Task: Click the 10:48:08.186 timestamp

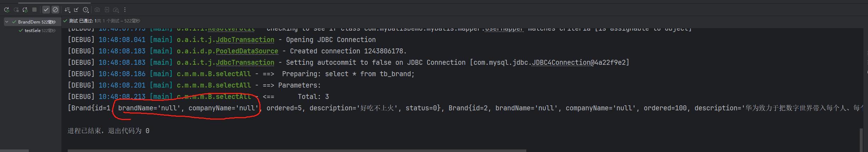Action: [122, 74]
